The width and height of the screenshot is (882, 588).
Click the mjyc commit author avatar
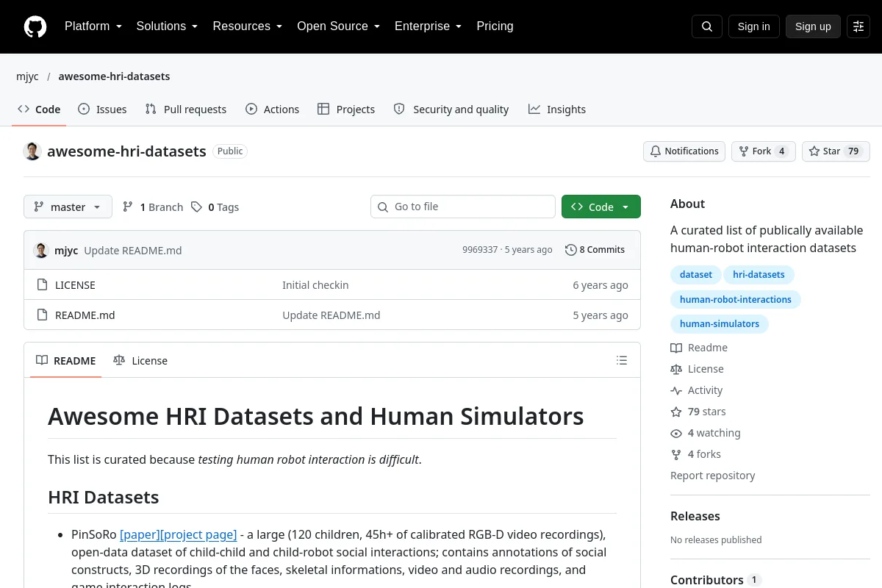pos(41,250)
